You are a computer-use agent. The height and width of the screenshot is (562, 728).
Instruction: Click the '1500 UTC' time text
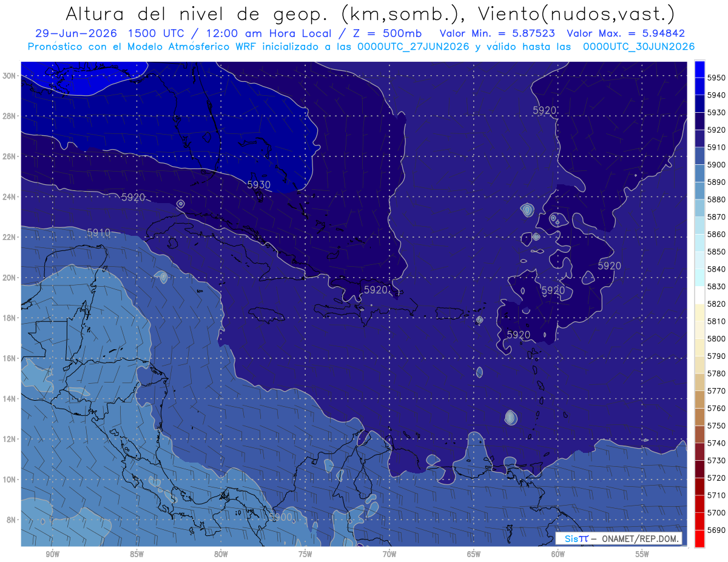[158, 34]
